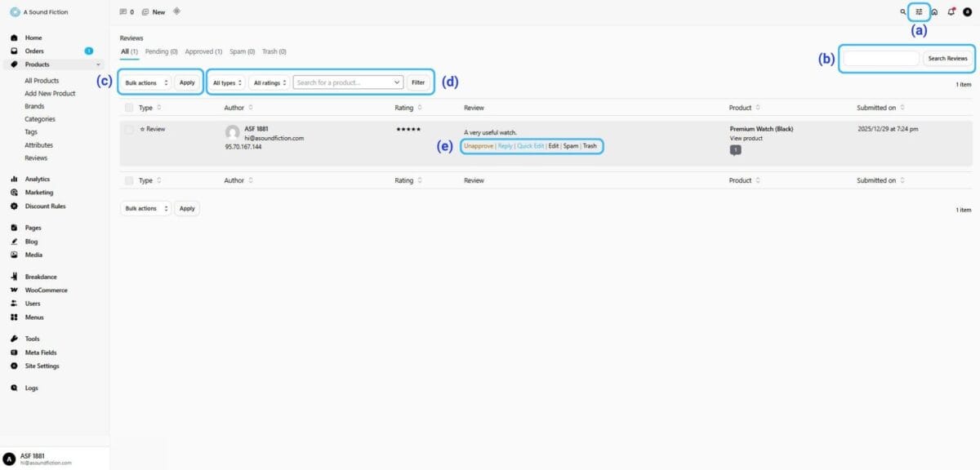Open the notifications bell icon
The width and height of the screenshot is (980, 470).
point(951,12)
